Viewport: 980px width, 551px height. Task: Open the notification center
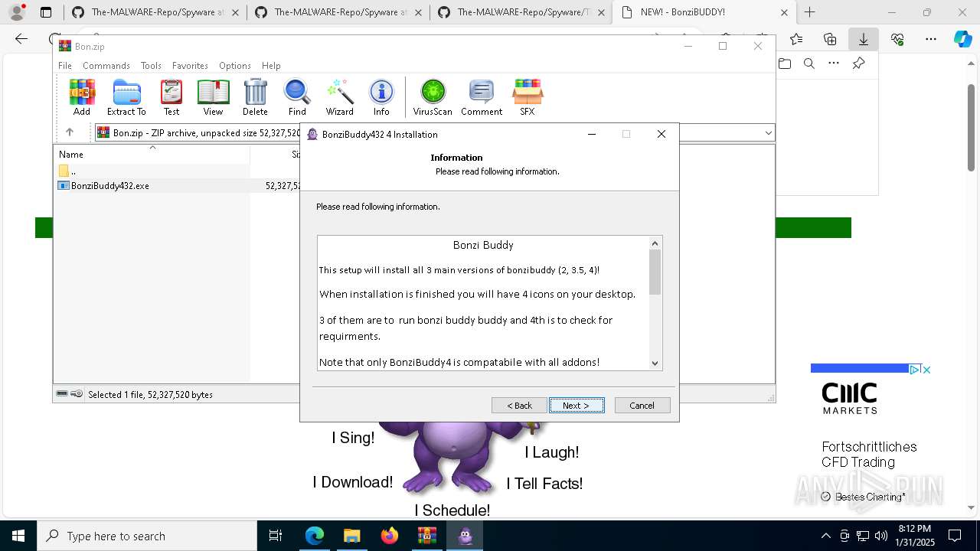pyautogui.click(x=955, y=536)
